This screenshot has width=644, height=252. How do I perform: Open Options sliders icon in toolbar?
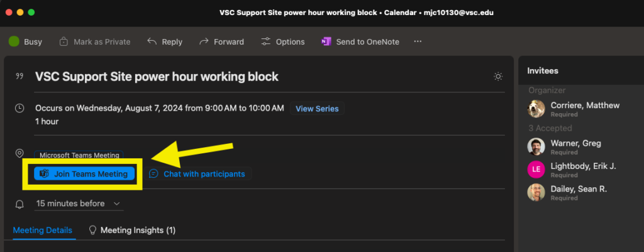pos(266,41)
